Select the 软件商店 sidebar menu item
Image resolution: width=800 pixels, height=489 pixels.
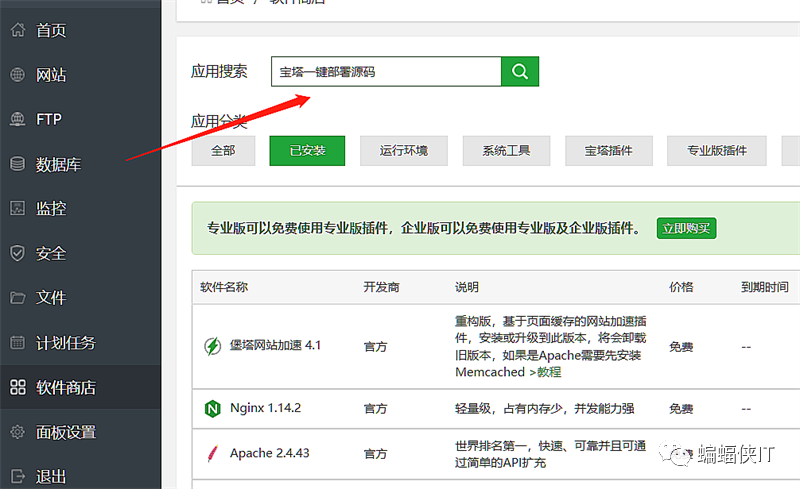point(66,387)
